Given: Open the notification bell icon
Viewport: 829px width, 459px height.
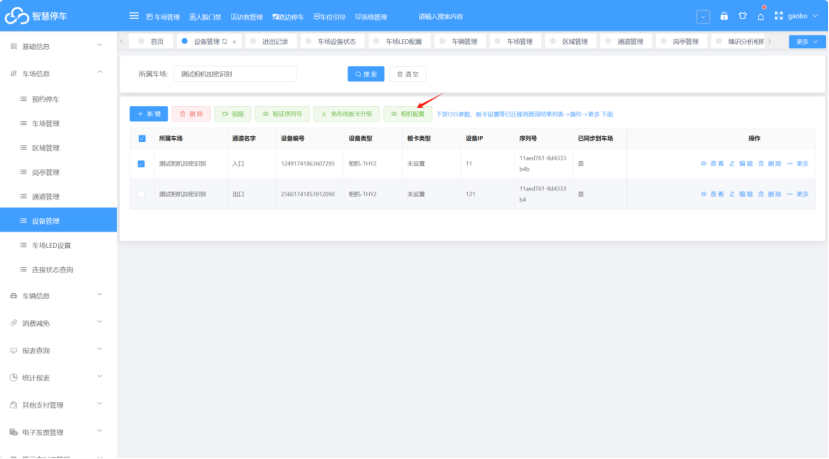Looking at the screenshot, I should point(760,16).
